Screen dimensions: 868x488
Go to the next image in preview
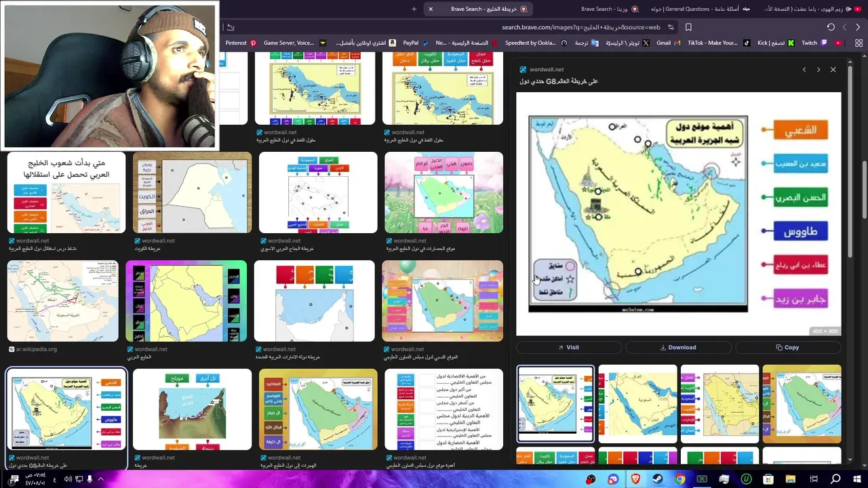818,69
